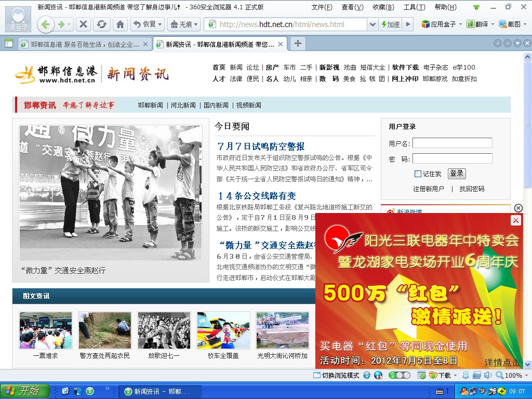Open the 应用盒子 app box
Viewport: 532px width, 399px height.
pyautogui.click(x=439, y=24)
